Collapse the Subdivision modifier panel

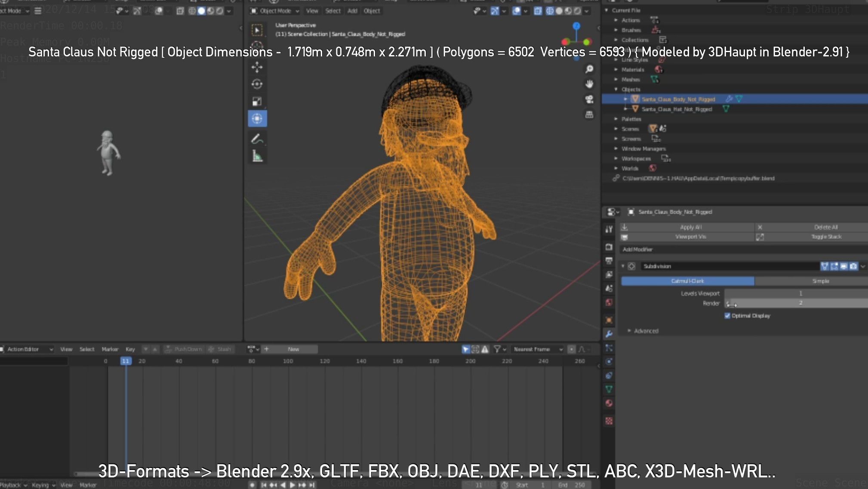[623, 266]
